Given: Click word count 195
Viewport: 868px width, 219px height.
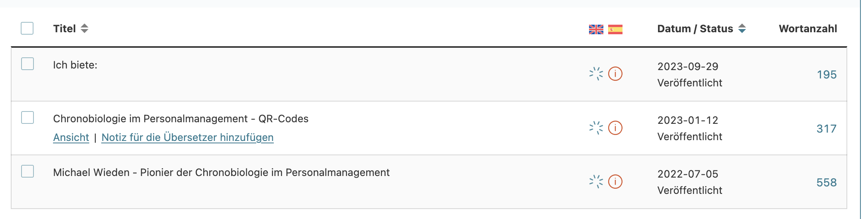Looking at the screenshot, I should click(x=827, y=74).
